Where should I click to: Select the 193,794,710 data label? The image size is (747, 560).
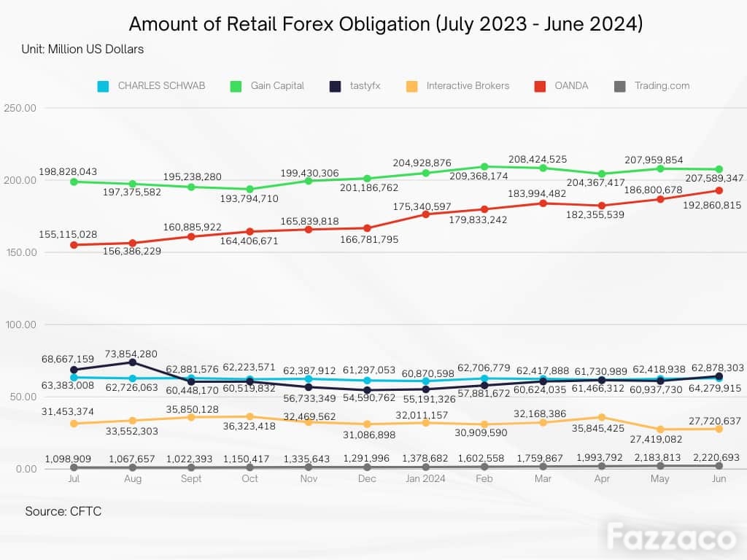point(249,198)
